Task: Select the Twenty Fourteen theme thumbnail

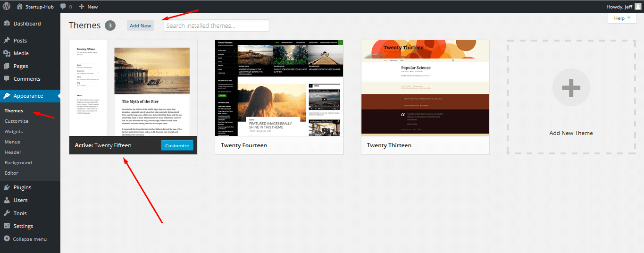Action: click(x=279, y=88)
